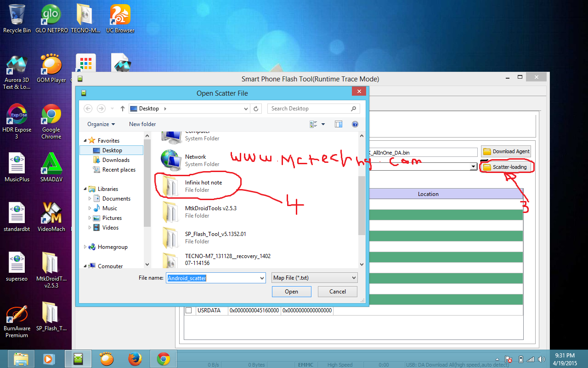Viewport: 588px width, 368px height.
Task: Open the Organize dropdown menu
Action: [x=101, y=124]
